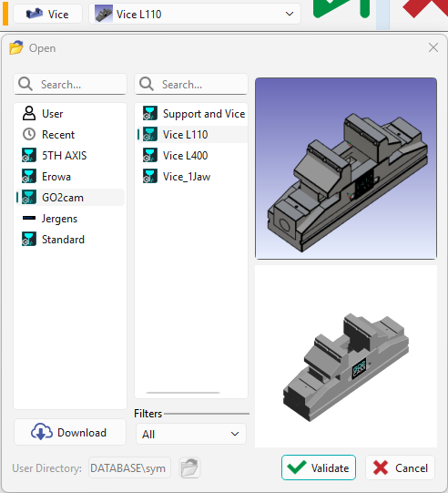Click the Standard library icon
The width and height of the screenshot is (448, 493).
[x=29, y=239]
